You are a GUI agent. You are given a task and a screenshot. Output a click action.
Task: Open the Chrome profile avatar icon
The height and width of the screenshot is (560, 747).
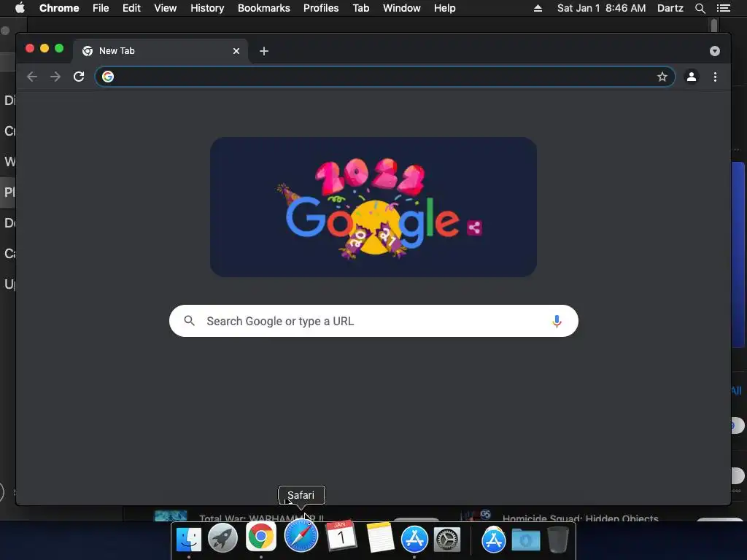(692, 77)
